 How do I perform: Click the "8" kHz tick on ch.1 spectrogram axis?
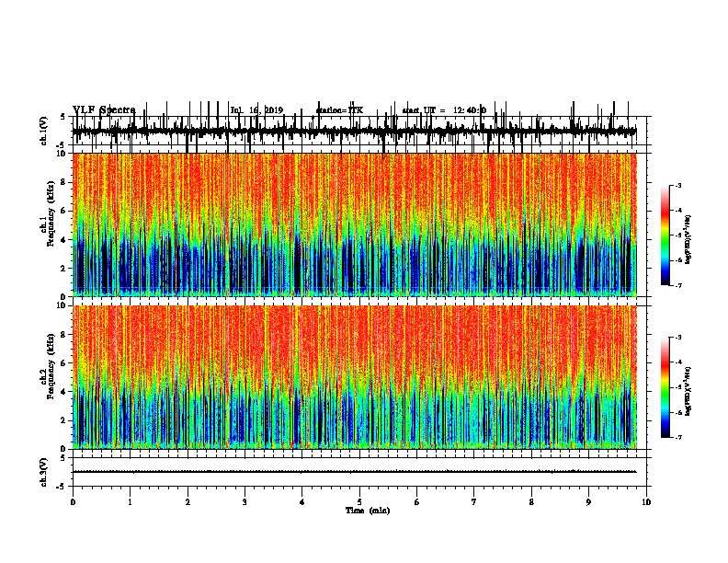tap(64, 182)
